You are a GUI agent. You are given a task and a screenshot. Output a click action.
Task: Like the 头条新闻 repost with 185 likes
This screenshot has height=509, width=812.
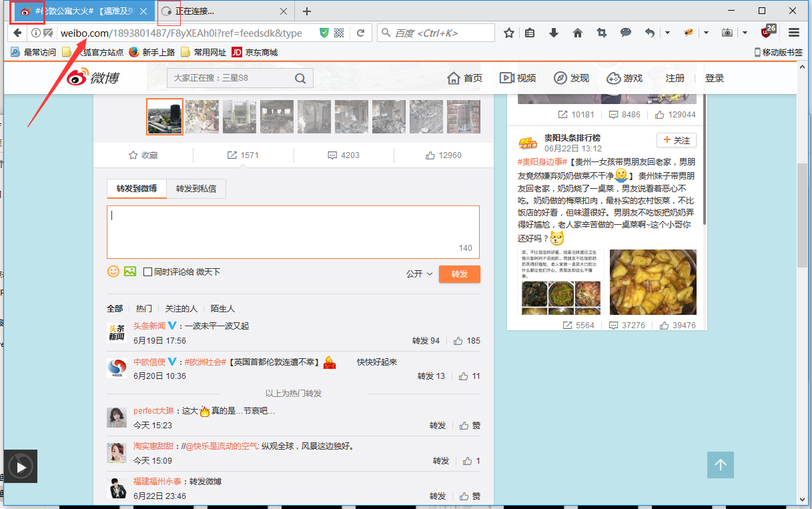click(467, 341)
